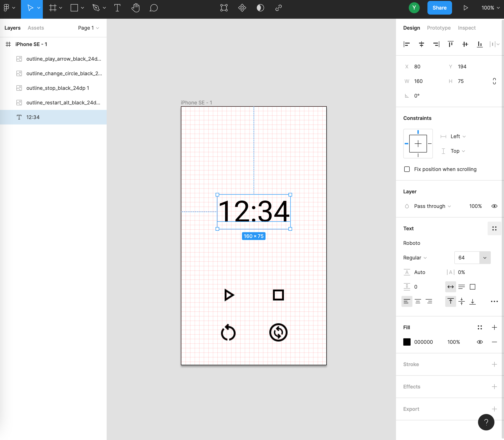Toggle fill visibility eye icon
This screenshot has width=504, height=440.
[480, 342]
